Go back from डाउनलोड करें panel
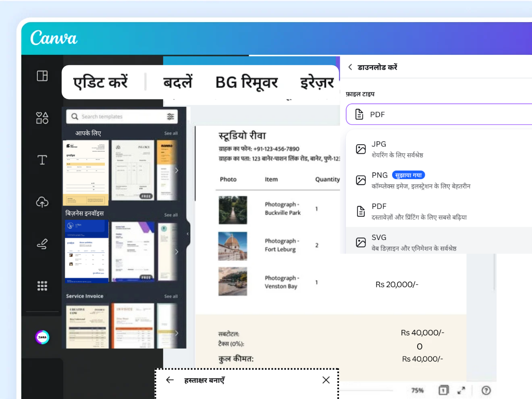This screenshot has height=399, width=532. pos(350,67)
